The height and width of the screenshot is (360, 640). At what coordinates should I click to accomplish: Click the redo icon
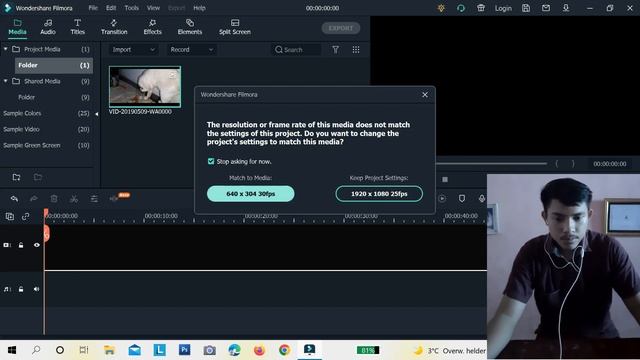coord(34,199)
